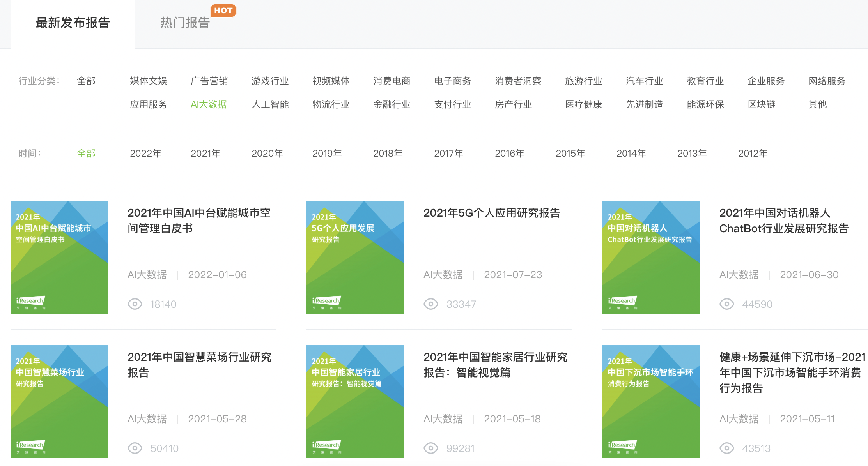
Task: Click the eye view-count icon showing 43513
Action: point(727,448)
